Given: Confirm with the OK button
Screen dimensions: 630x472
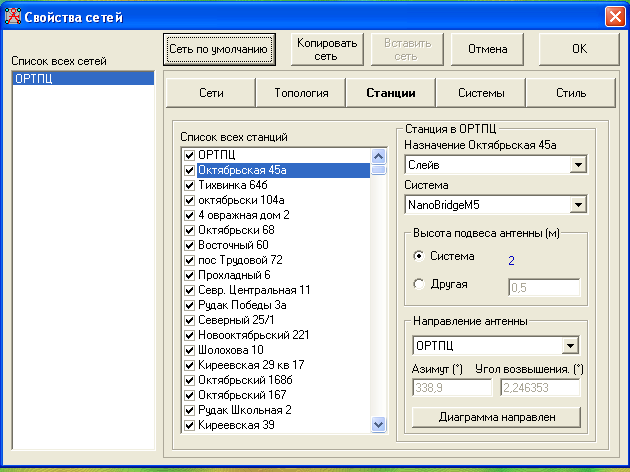Looking at the screenshot, I should pos(579,49).
